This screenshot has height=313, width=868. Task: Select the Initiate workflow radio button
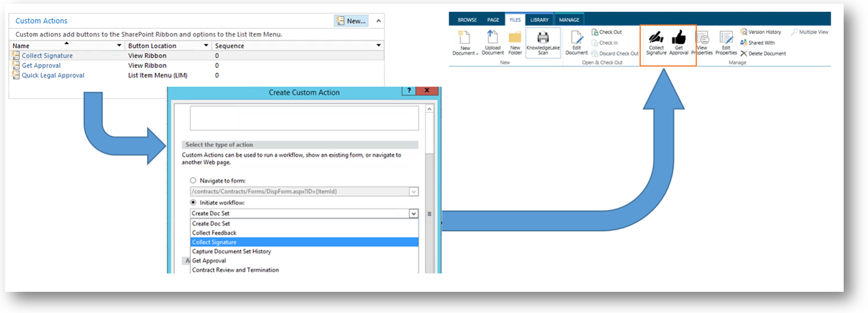pos(193,203)
